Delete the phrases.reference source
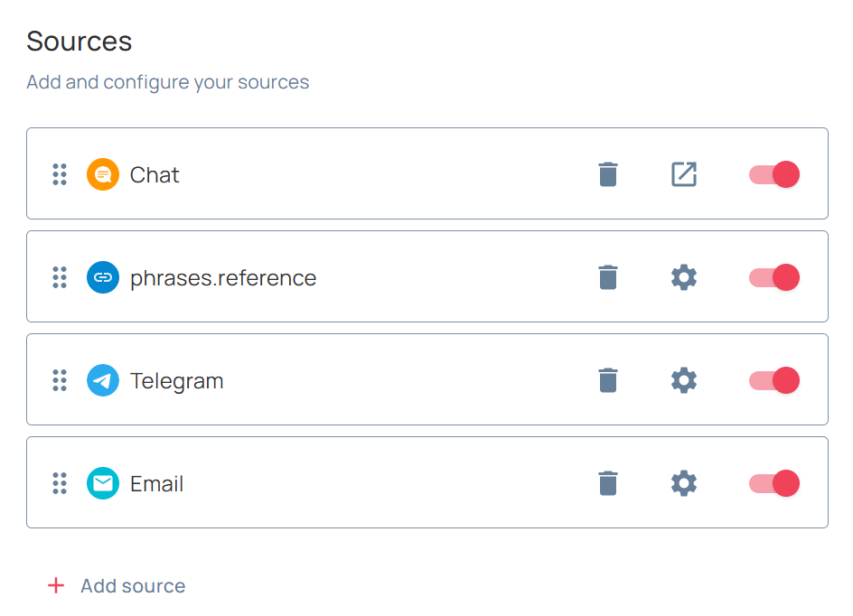 [x=608, y=277]
